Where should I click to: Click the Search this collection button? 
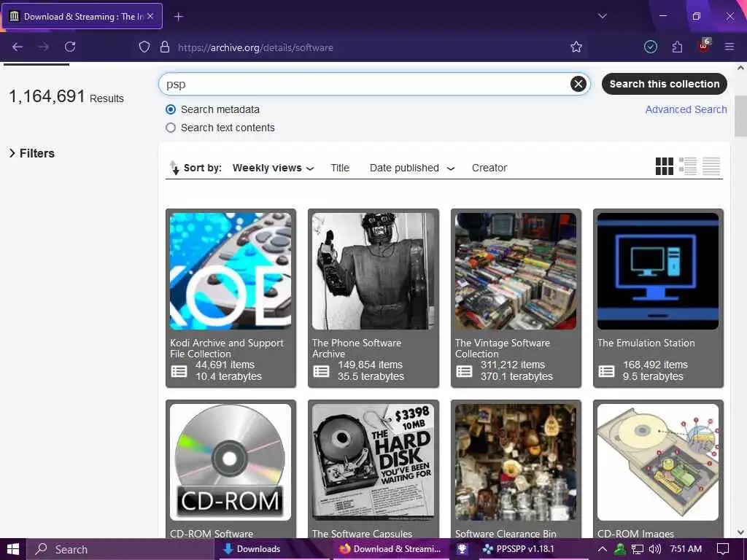coord(664,84)
